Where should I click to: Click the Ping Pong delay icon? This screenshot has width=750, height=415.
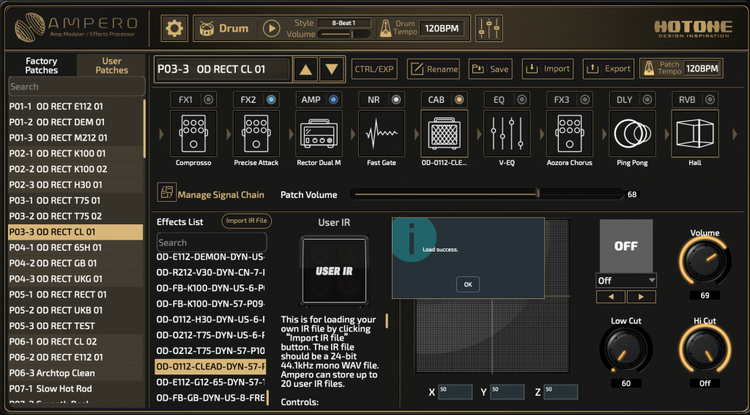click(x=632, y=133)
